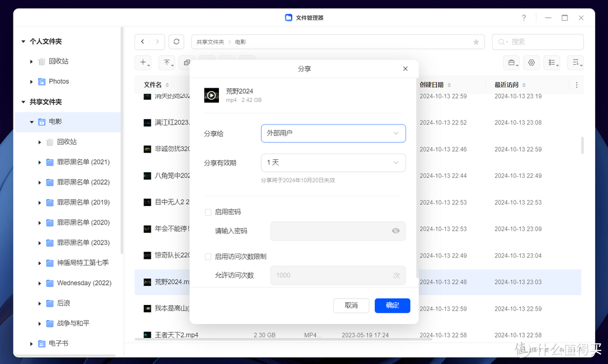Toggle password visibility with the eye icon
This screenshot has height=364, width=608.
(396, 231)
